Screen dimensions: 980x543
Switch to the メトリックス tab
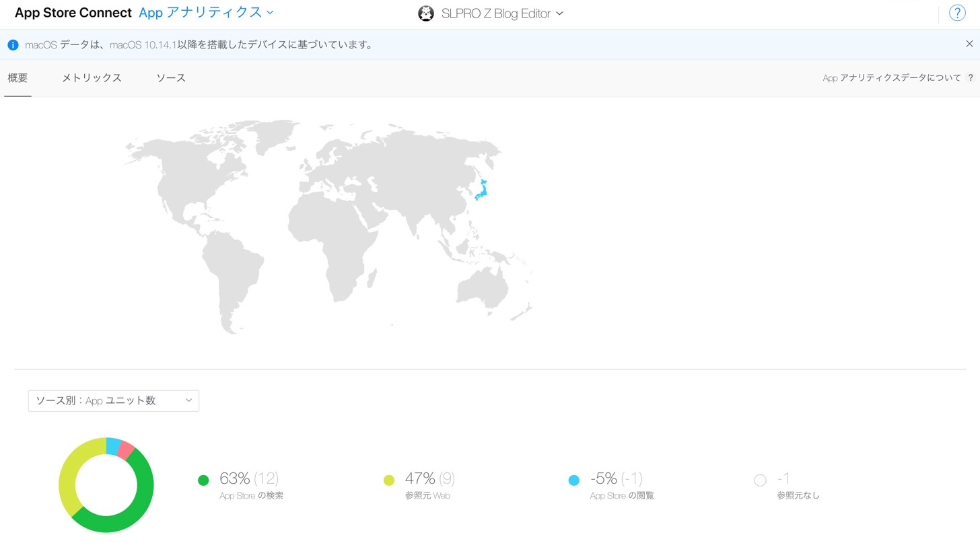[92, 78]
